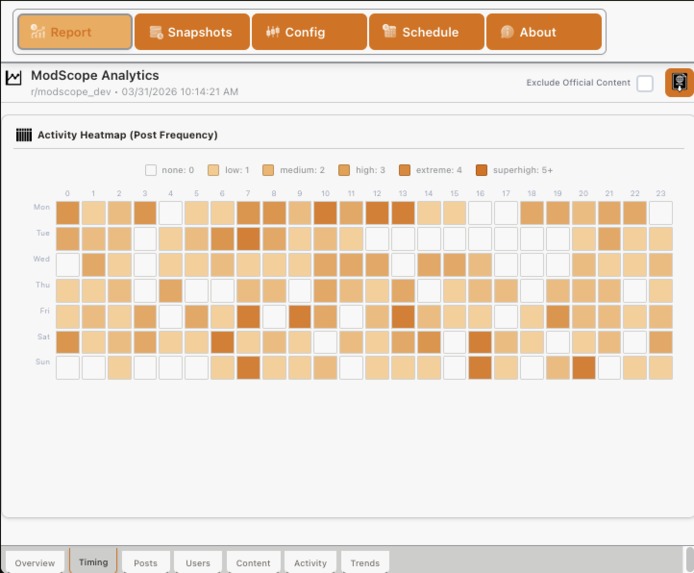Click the hour '23' column header
Image resolution: width=694 pixels, height=573 pixels.
pos(661,193)
